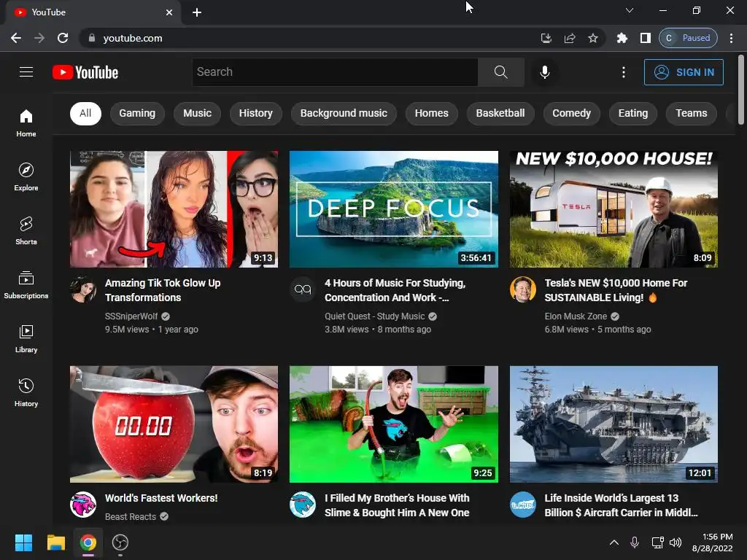Click Life Inside World's Largest title
This screenshot has width=747, height=560.
pos(622,505)
